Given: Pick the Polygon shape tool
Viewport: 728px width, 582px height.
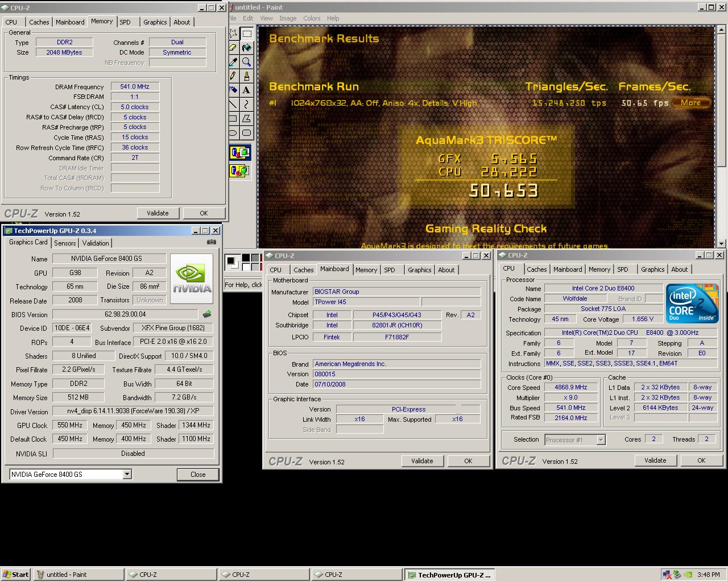Looking at the screenshot, I should 246,119.
